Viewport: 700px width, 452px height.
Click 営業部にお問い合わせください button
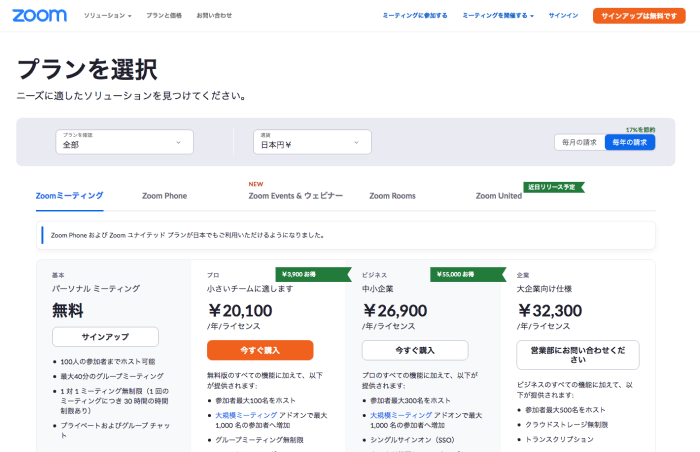tap(578, 355)
